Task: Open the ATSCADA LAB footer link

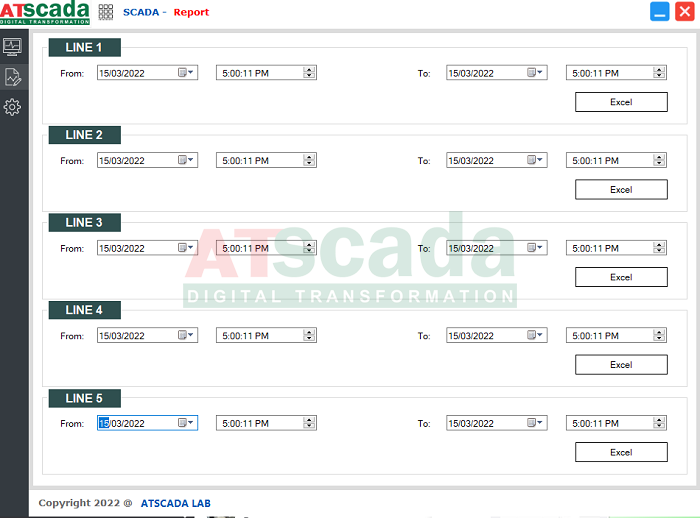Action: tap(175, 503)
